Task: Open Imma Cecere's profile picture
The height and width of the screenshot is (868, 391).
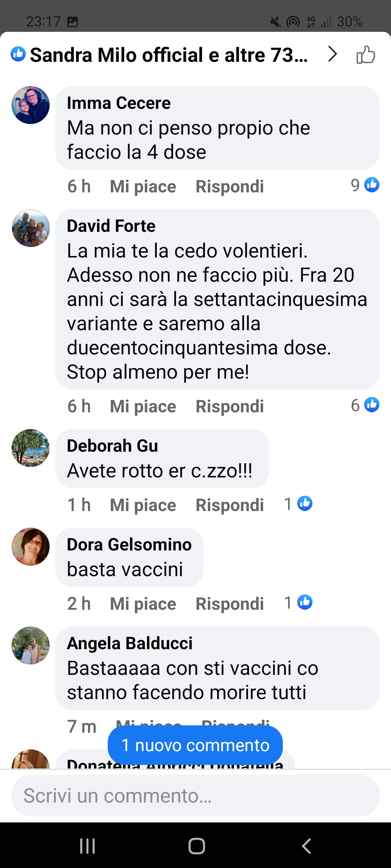Action: (31, 105)
